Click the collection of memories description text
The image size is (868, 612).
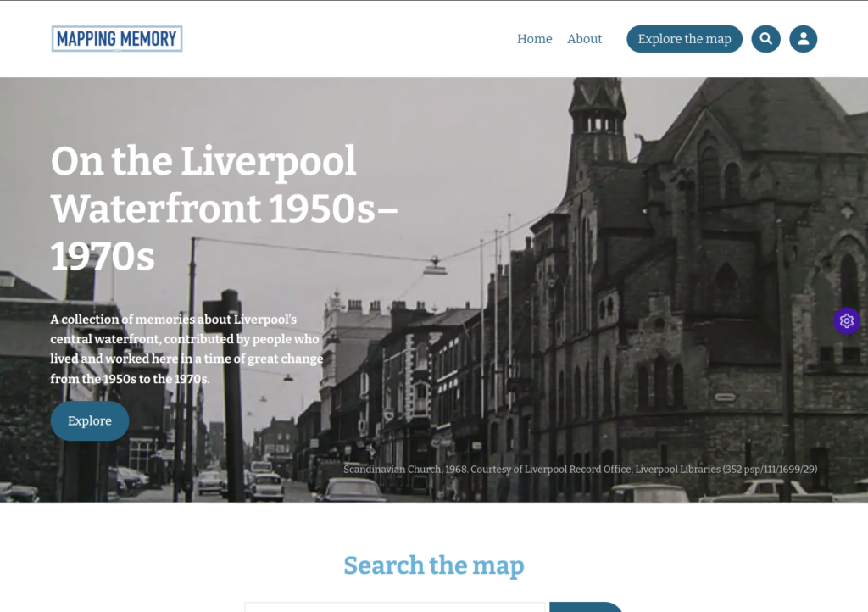[186, 348]
